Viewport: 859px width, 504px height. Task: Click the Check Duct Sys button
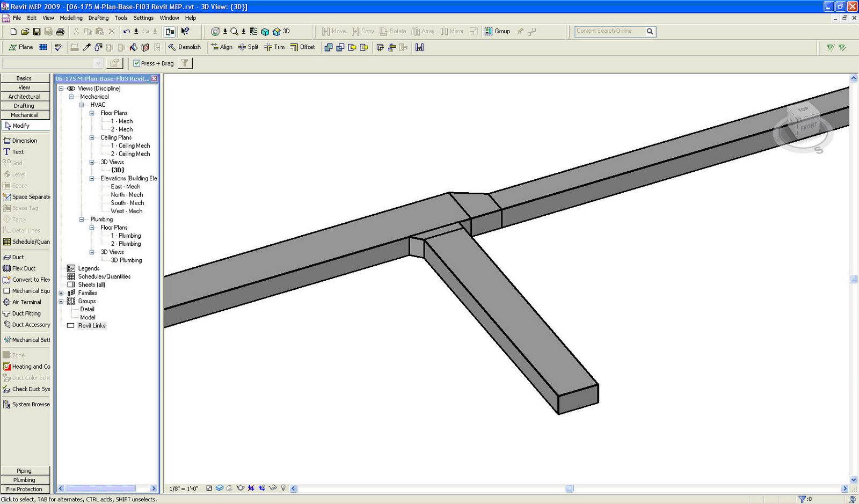coord(29,389)
